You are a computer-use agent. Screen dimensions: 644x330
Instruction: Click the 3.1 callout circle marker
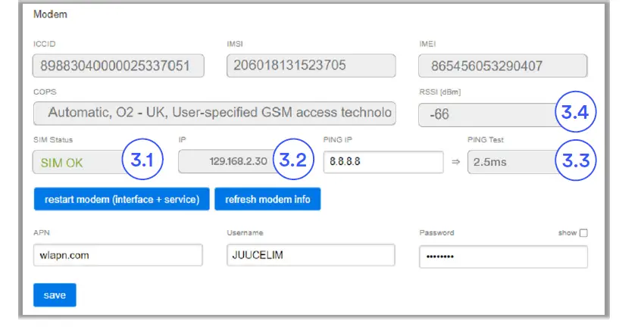pos(142,160)
